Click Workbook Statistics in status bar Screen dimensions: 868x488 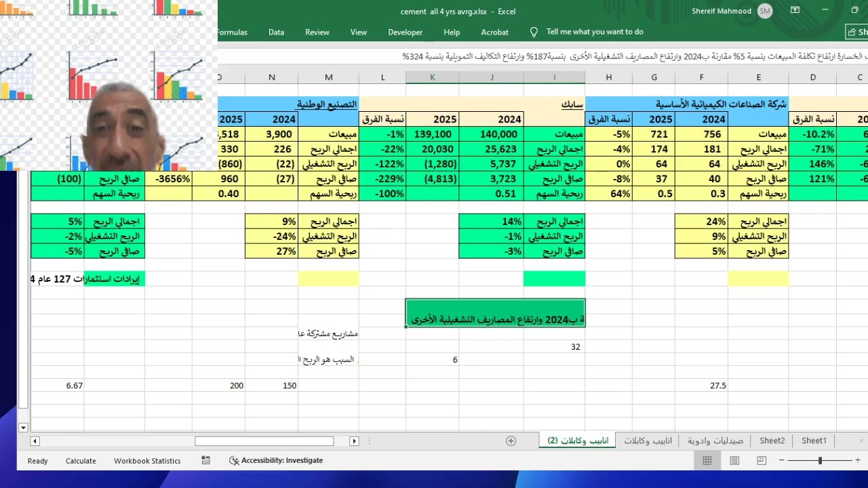147,461
